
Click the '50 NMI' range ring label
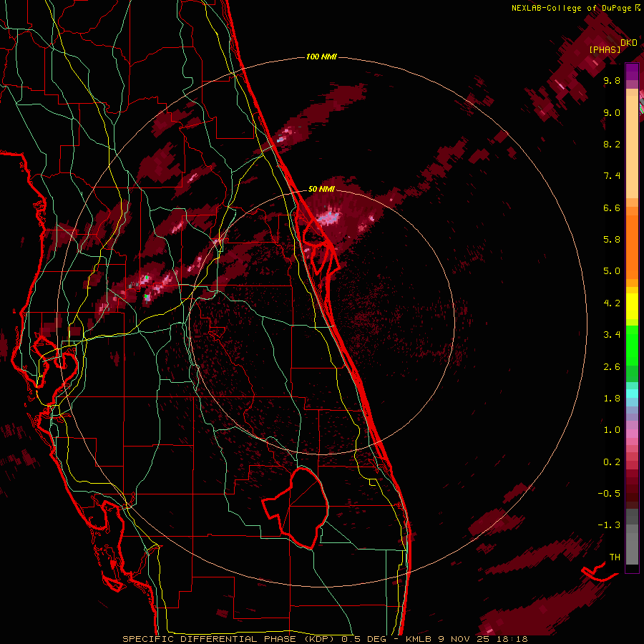(321, 189)
